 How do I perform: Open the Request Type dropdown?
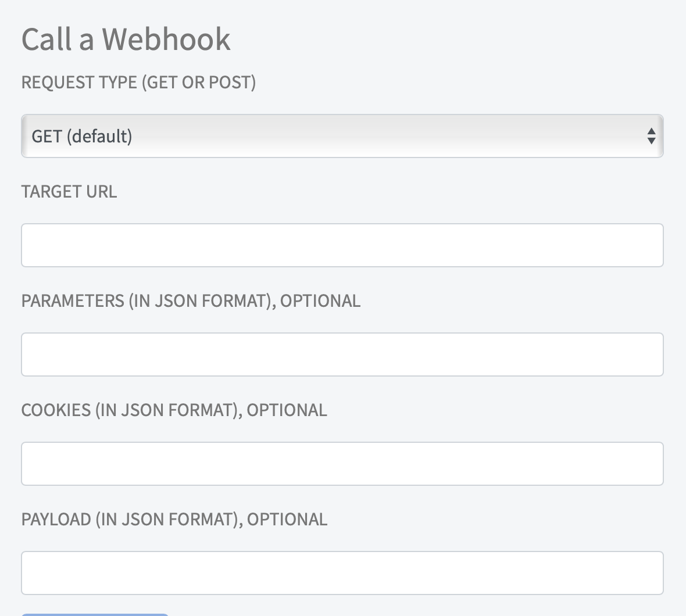342,136
